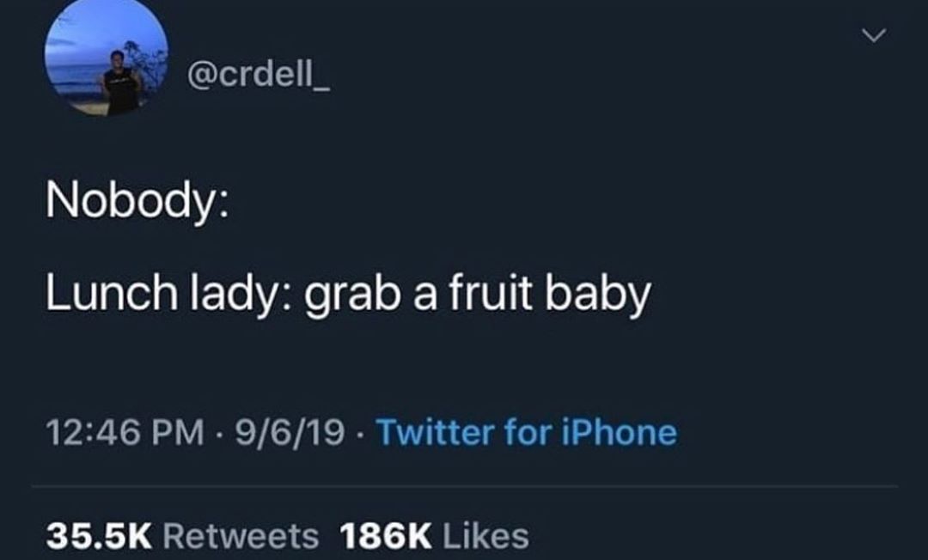Open the 'Twitter for iPhone' source link
Viewport: 928px width, 560px height.
tap(526, 432)
